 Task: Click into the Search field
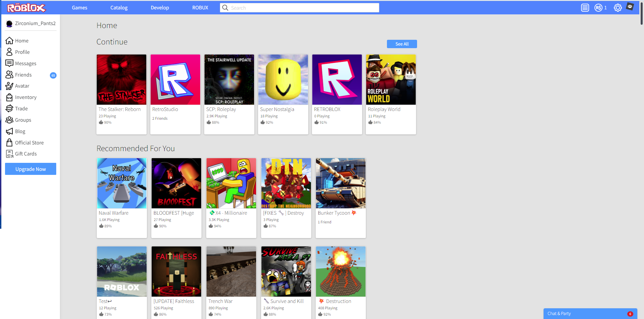coord(300,8)
